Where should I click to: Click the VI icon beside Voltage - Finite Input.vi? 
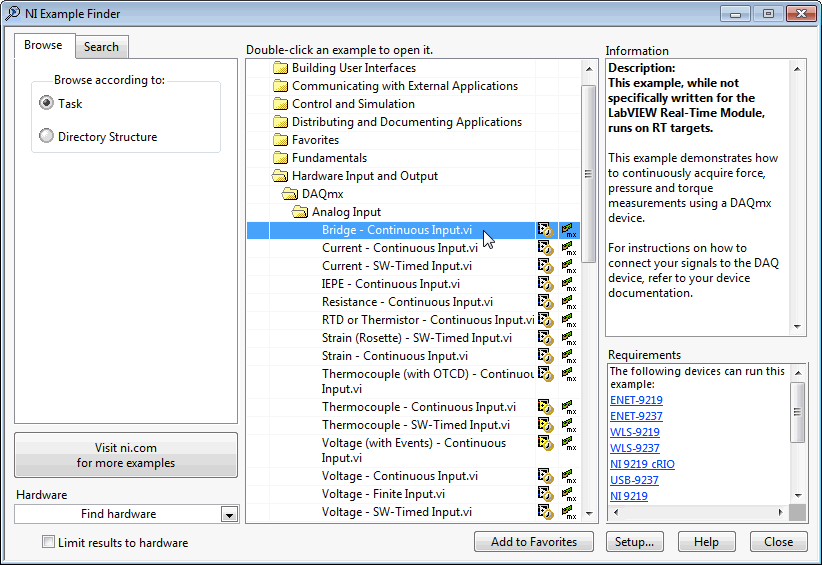pos(545,494)
